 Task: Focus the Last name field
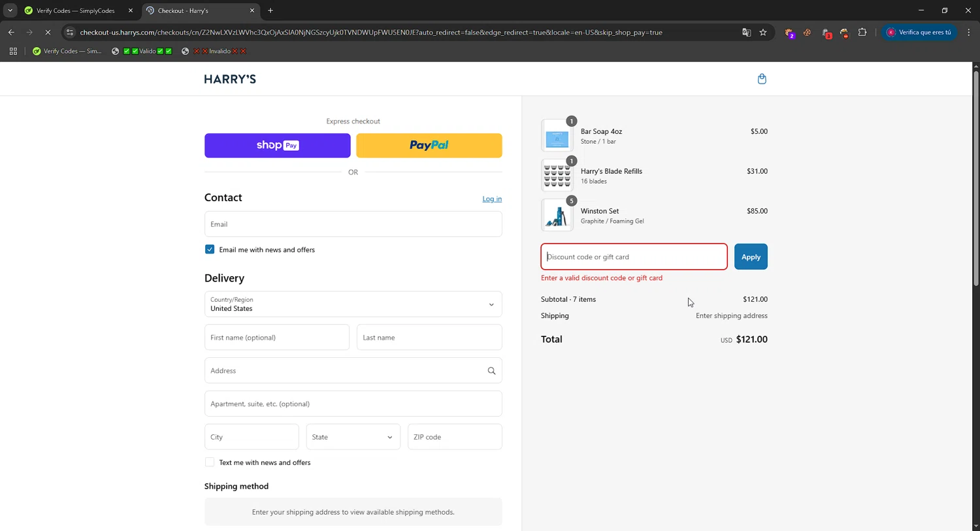[x=429, y=338]
